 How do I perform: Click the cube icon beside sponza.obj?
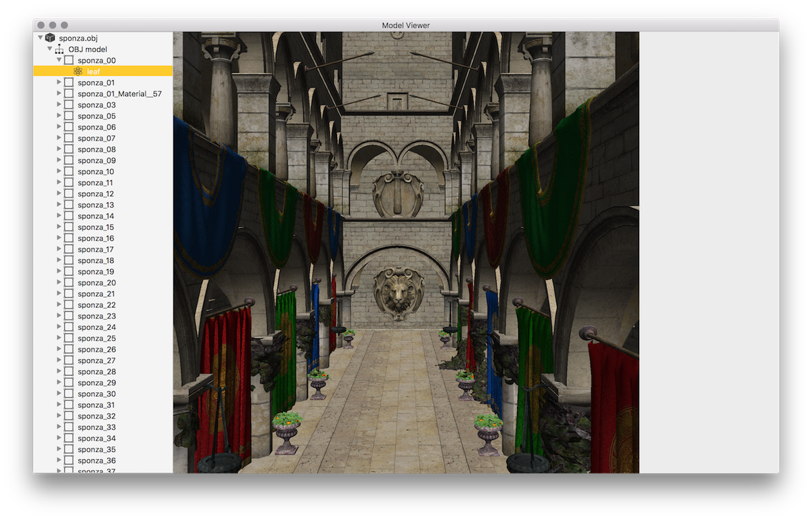point(50,39)
